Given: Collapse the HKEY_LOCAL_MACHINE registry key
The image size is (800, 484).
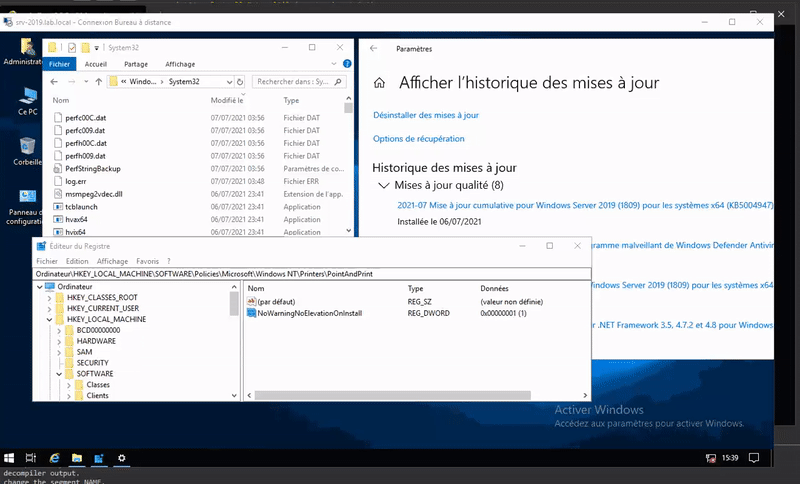Looking at the screenshot, I should pos(49,319).
